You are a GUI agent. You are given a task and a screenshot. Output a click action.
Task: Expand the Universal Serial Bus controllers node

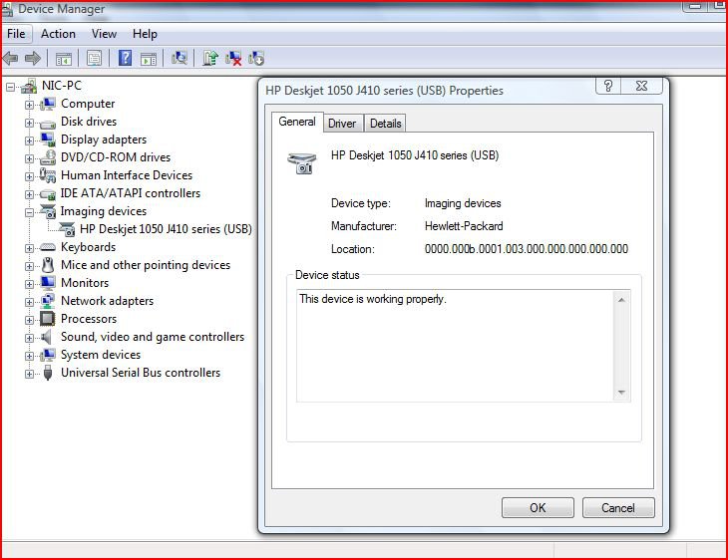click(29, 374)
